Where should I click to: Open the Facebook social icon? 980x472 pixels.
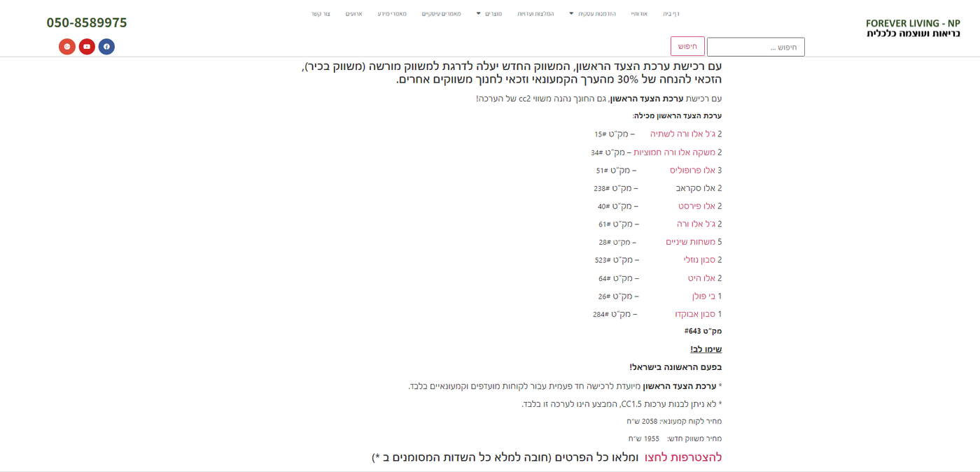pyautogui.click(x=106, y=47)
